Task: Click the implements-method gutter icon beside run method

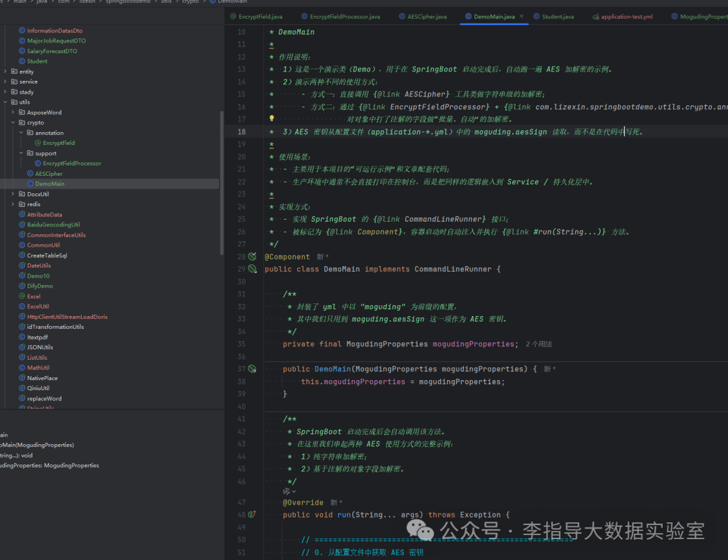Action: 252,514
